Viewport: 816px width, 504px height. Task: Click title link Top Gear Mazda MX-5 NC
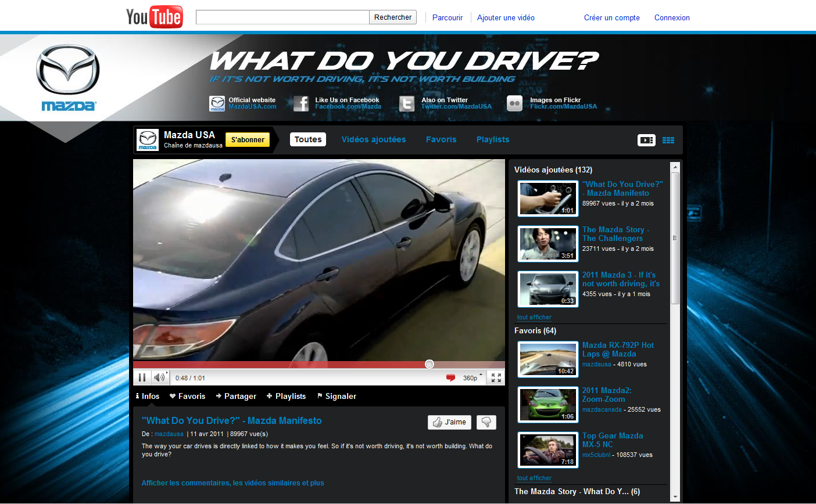[x=613, y=440]
